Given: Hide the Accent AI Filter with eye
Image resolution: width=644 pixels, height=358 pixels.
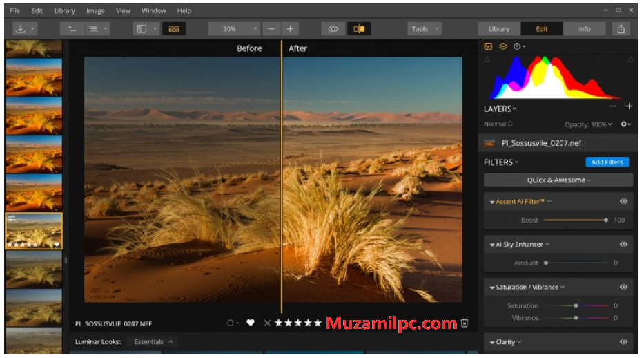Looking at the screenshot, I should click(623, 201).
